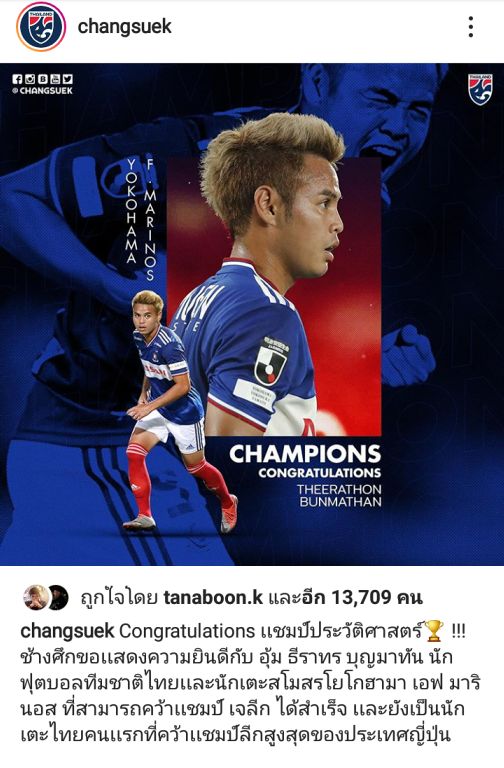Viewport: 504px width, 768px height.
Task: Open the first liker's profile avatar
Action: tap(36, 597)
